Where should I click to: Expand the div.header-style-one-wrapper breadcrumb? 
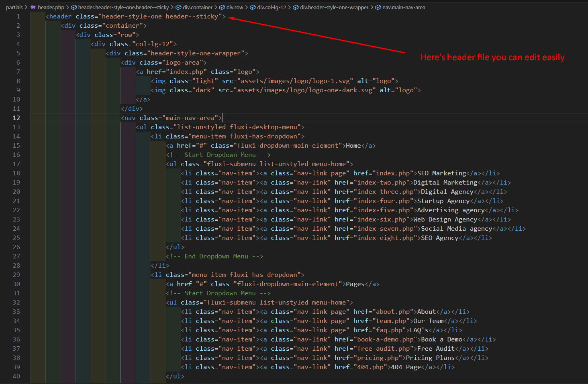click(x=334, y=7)
